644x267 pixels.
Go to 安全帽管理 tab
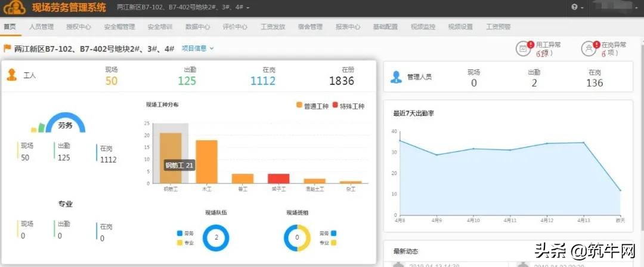pyautogui.click(x=119, y=27)
